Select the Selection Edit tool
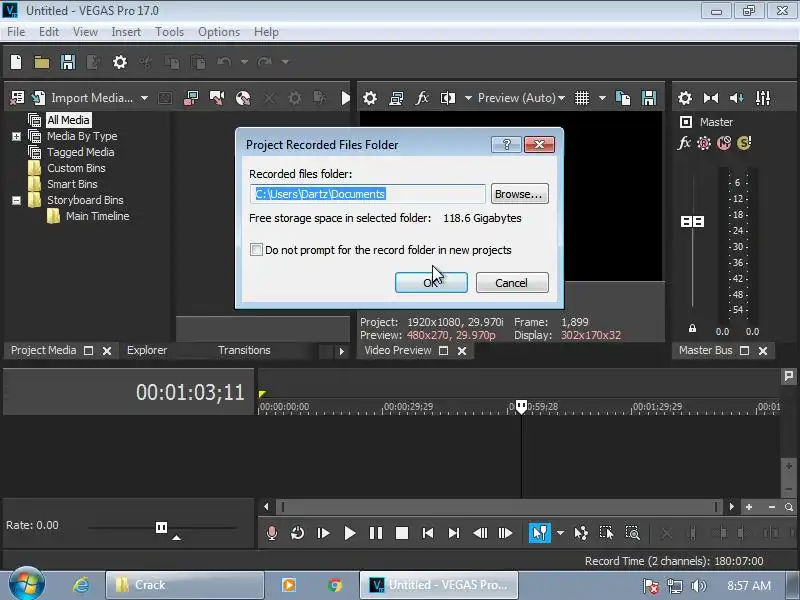Viewport: 800px width, 600px height. [607, 533]
